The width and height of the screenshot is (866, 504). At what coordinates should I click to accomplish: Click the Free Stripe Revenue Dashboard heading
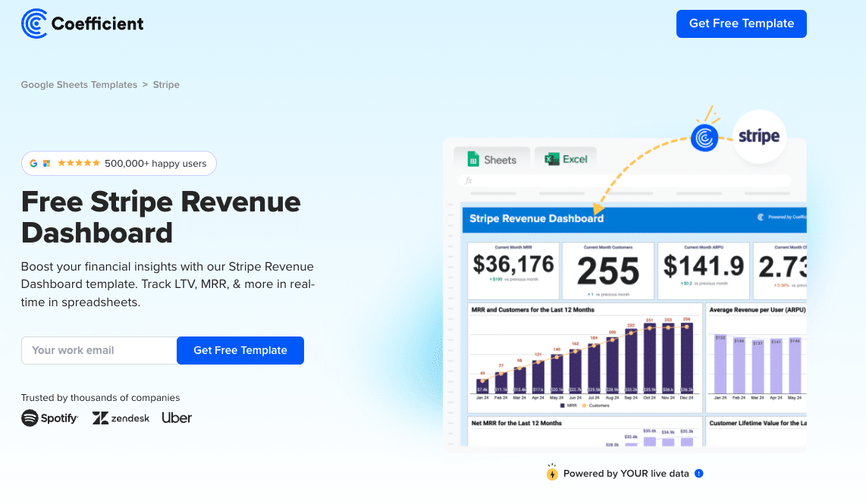coord(161,217)
